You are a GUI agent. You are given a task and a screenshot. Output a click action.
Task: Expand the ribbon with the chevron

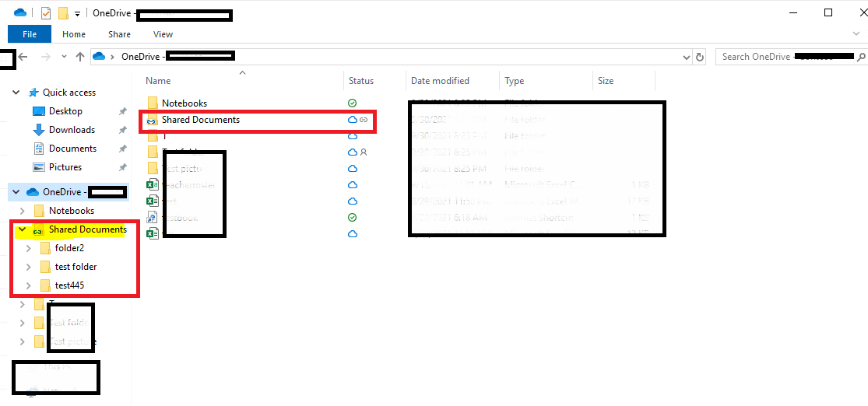(857, 33)
